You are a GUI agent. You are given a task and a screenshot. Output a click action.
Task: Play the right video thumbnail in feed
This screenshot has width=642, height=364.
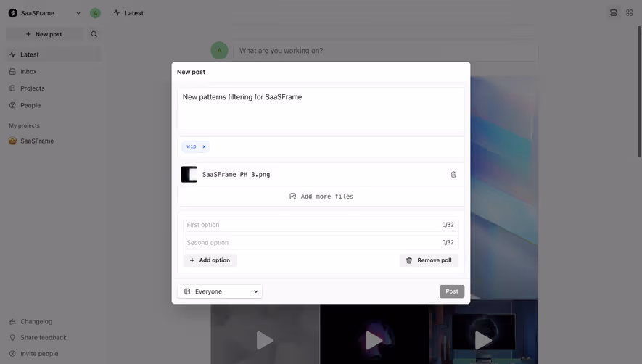483,340
